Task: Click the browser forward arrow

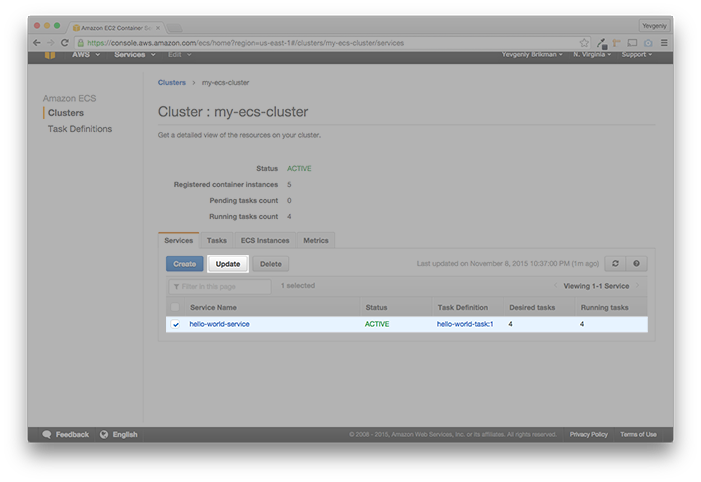Action: (51, 43)
